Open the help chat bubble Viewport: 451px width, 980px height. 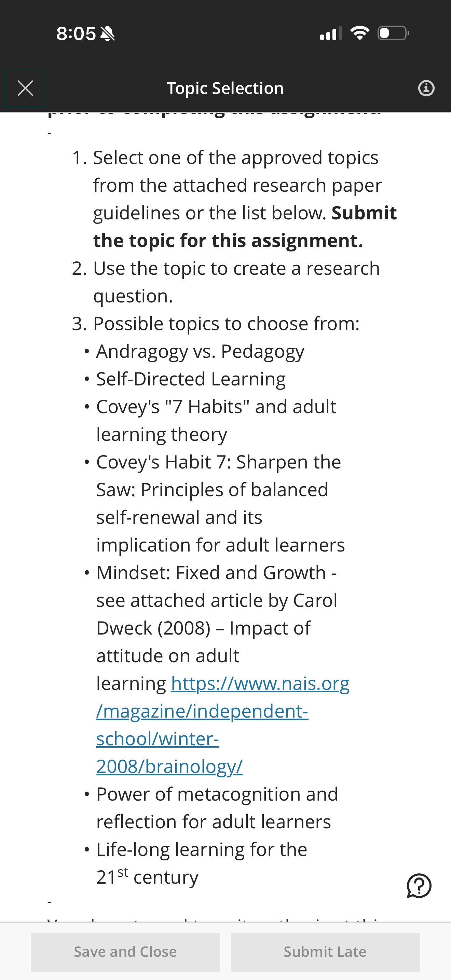(x=419, y=886)
